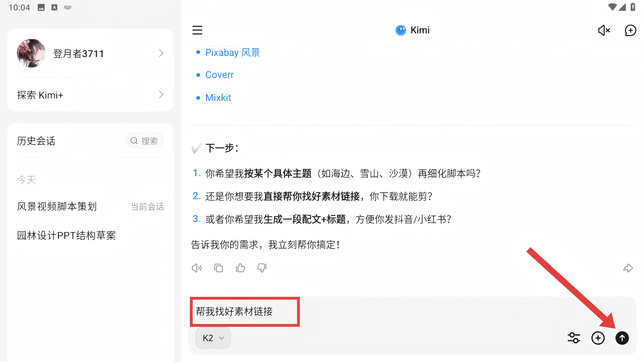The width and height of the screenshot is (644, 362).
Task: Open the Pixabay 风景 link
Action: click(232, 53)
